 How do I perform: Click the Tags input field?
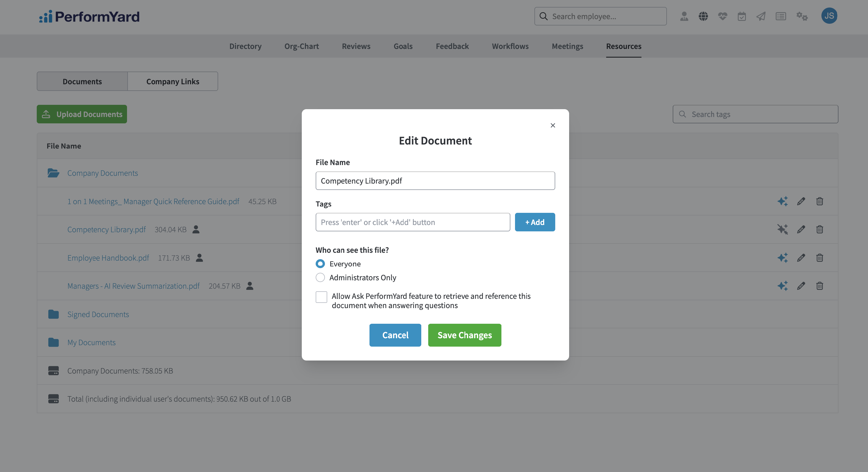[x=412, y=222]
